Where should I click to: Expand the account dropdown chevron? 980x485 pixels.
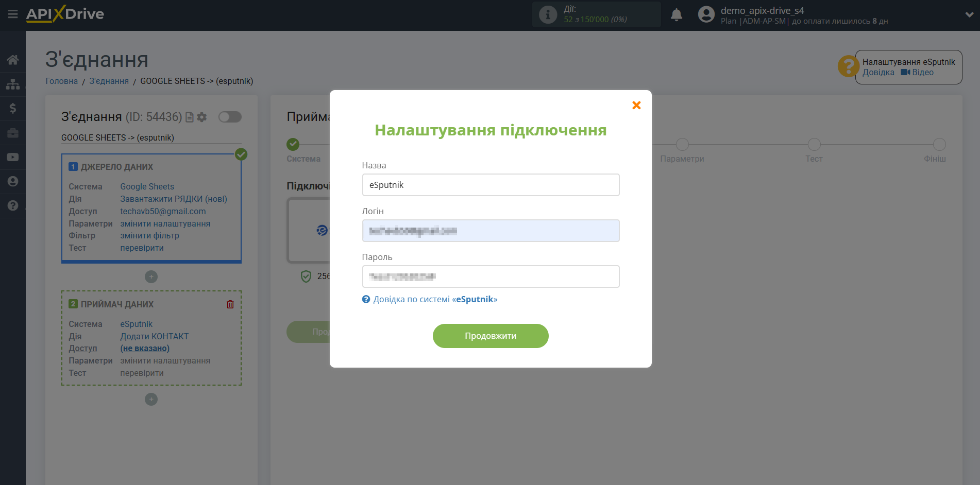tap(969, 14)
